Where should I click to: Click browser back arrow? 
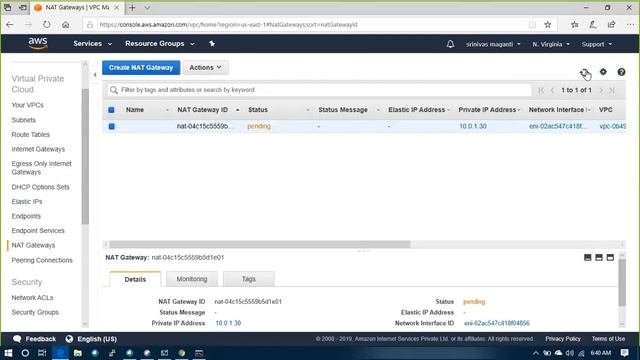[x=10, y=24]
